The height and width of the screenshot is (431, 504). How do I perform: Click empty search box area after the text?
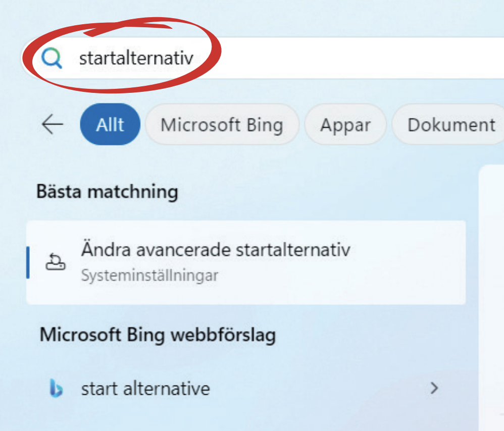click(354, 59)
